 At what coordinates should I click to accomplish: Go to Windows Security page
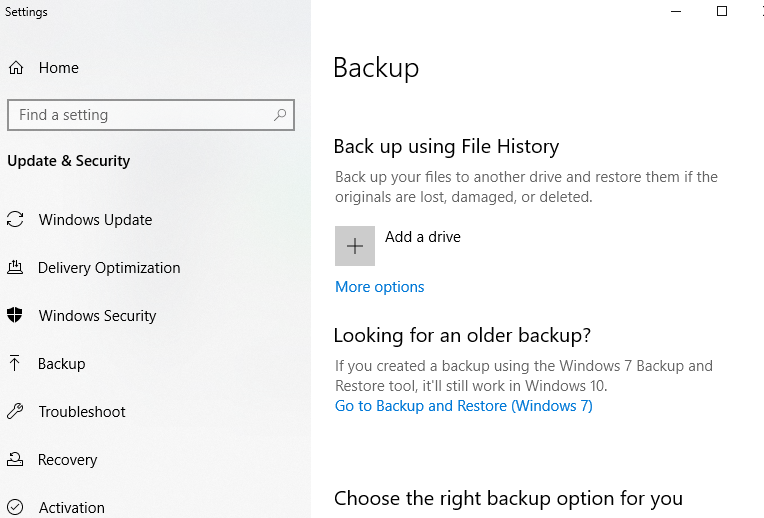click(x=97, y=316)
